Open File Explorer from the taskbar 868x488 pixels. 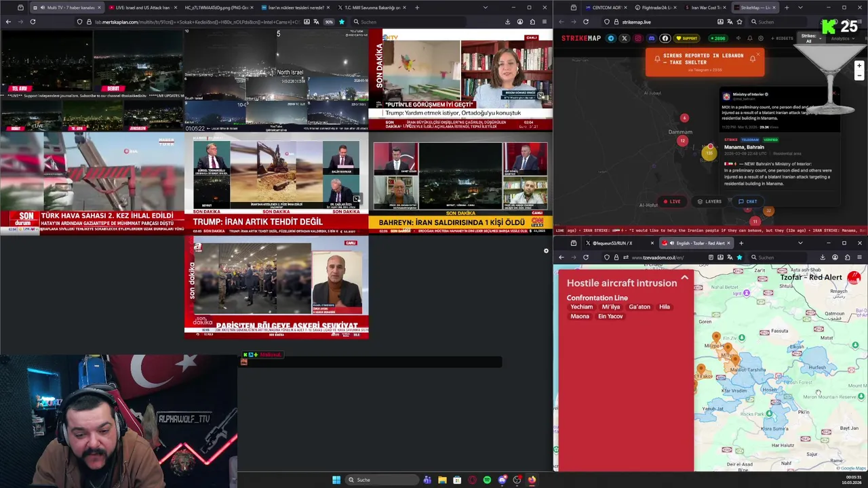tap(442, 480)
